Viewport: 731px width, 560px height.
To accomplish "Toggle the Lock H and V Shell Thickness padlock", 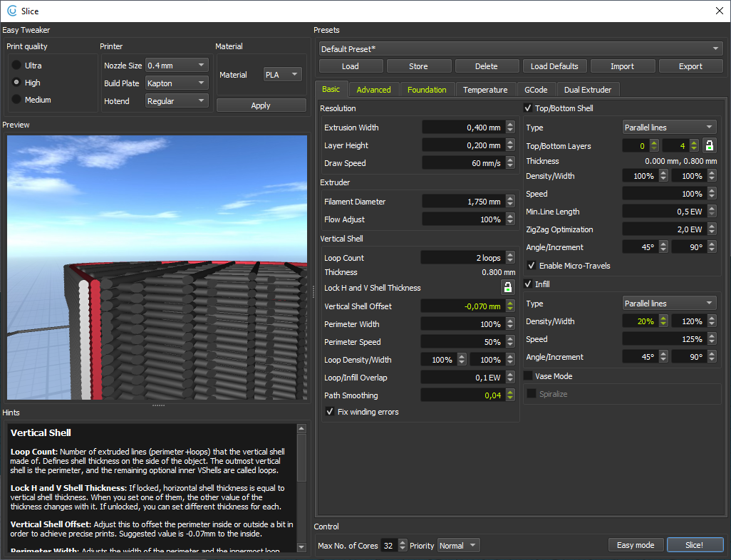I will pos(508,288).
